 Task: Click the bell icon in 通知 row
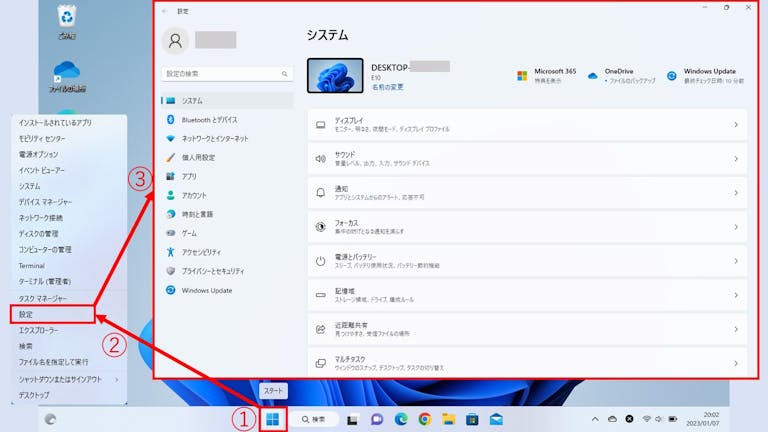pos(320,193)
